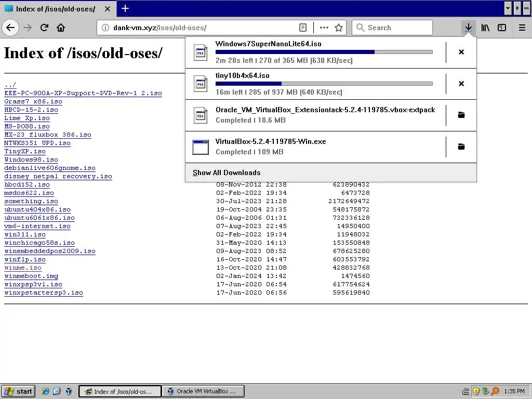532x399 pixels.
Task: Download something.iso
Action: tap(31, 201)
